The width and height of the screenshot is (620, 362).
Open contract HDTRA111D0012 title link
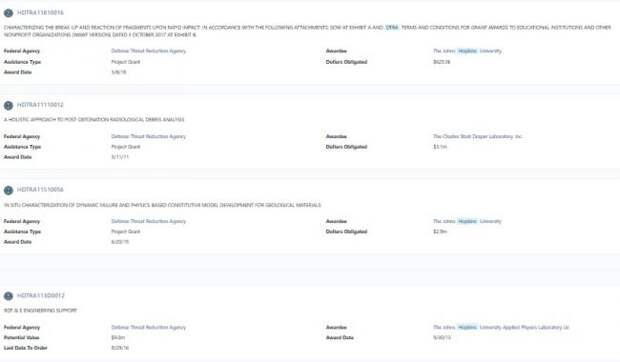tap(40, 296)
